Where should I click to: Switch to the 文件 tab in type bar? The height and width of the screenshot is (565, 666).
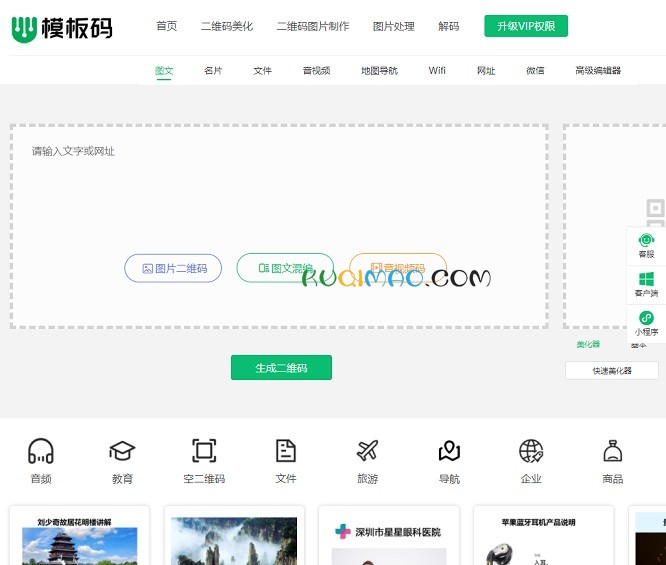[262, 71]
